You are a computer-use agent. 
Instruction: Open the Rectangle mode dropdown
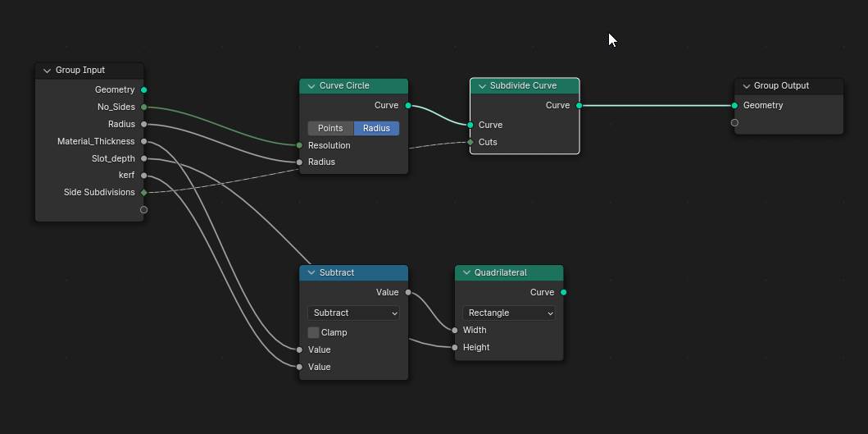[x=509, y=313]
